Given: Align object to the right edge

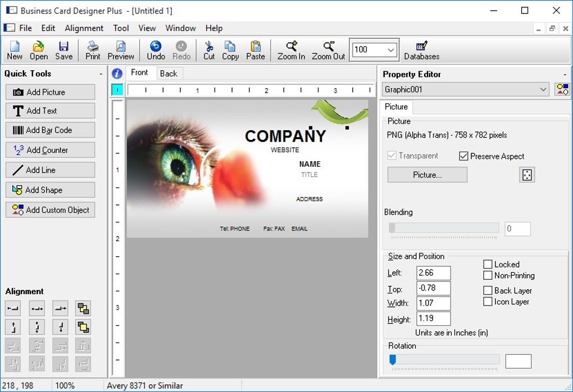Looking at the screenshot, I should coord(60,308).
